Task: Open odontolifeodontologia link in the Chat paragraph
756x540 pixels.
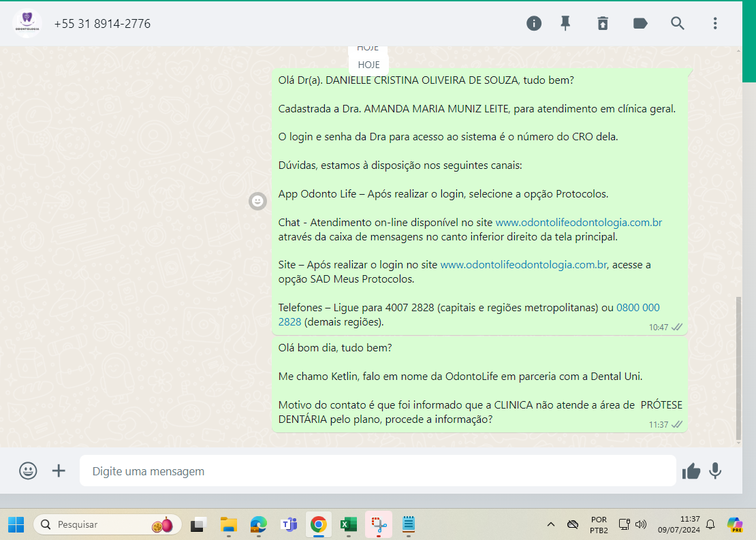Action: 578,222
